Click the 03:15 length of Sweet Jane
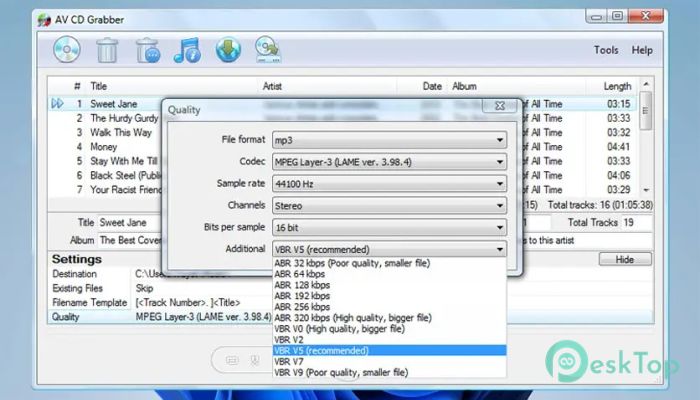The height and width of the screenshot is (400, 700). [x=618, y=104]
